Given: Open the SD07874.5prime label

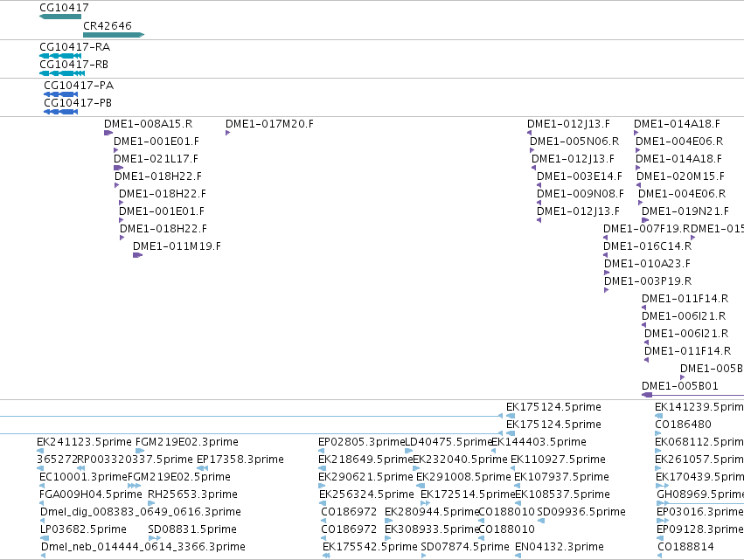Looking at the screenshot, I should tap(465, 547).
